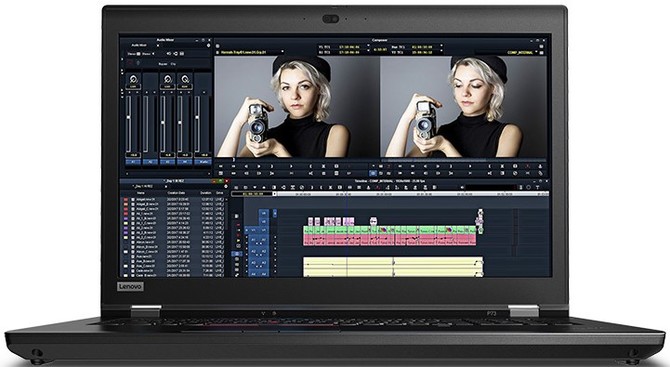Click the first icon in the timeline toolbar
Image resolution: width=670 pixels, height=367 pixels.
pyautogui.click(x=236, y=187)
